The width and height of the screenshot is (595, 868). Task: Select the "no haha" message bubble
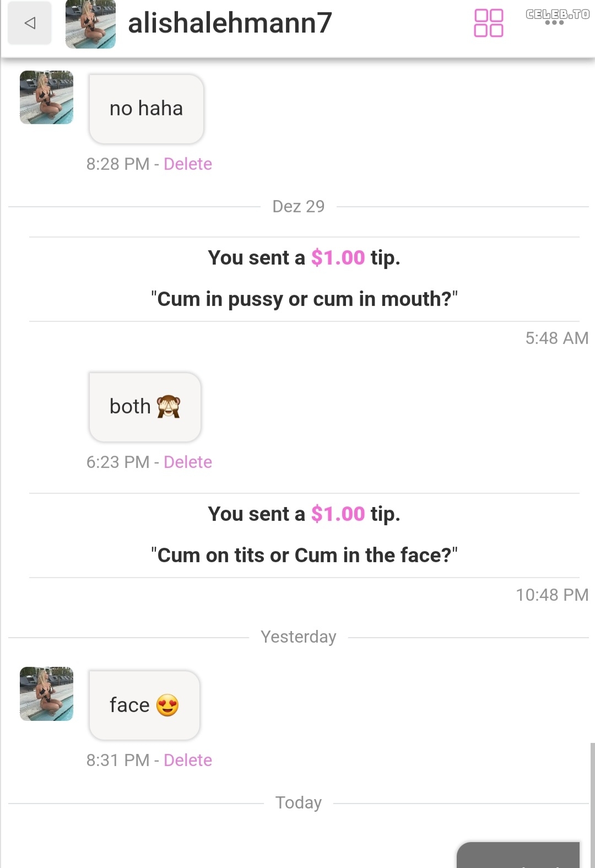pyautogui.click(x=146, y=109)
